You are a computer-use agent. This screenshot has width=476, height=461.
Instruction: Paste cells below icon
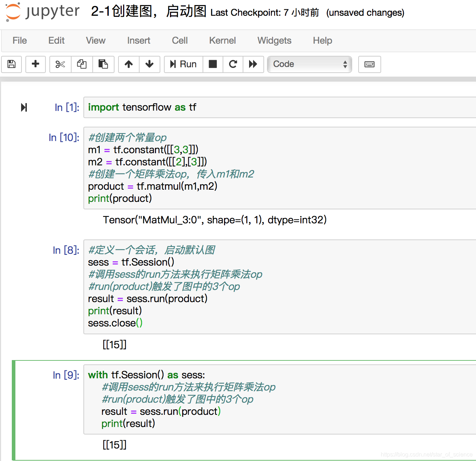click(103, 64)
